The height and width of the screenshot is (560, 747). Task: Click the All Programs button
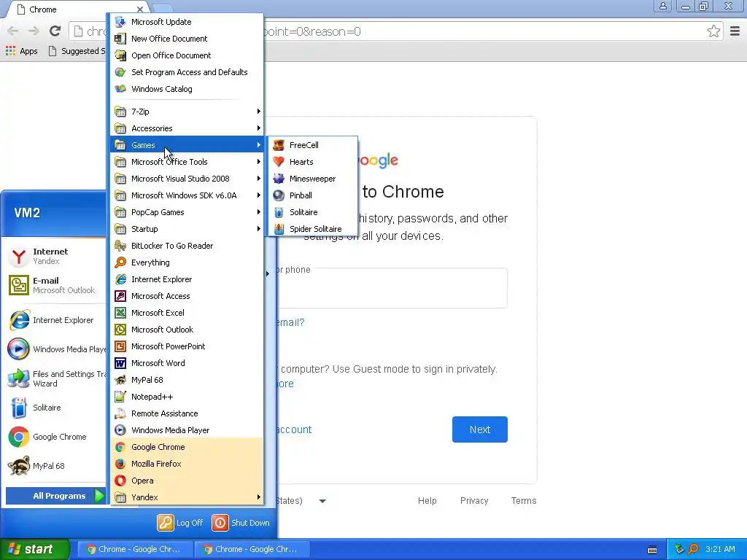click(55, 496)
